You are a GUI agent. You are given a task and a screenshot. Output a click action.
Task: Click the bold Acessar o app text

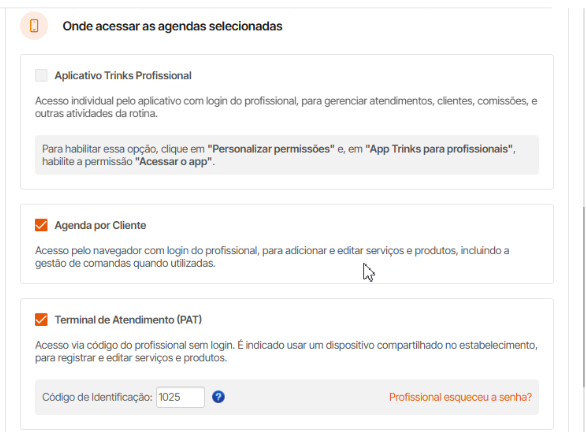tap(174, 162)
